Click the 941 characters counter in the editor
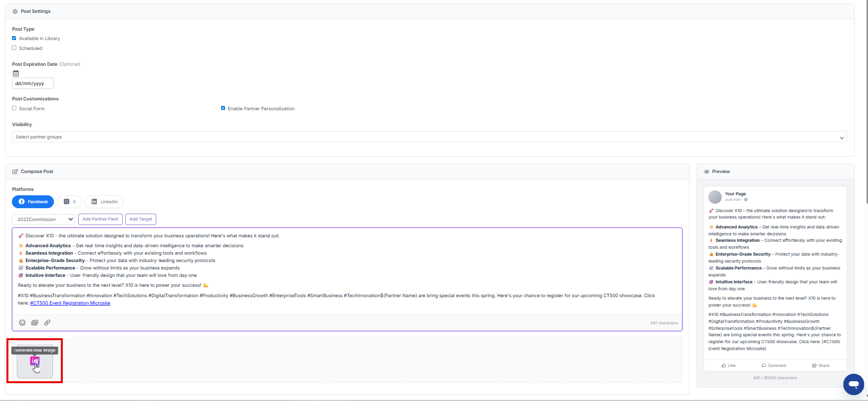Viewport: 868px width, 401px height. coord(664,323)
